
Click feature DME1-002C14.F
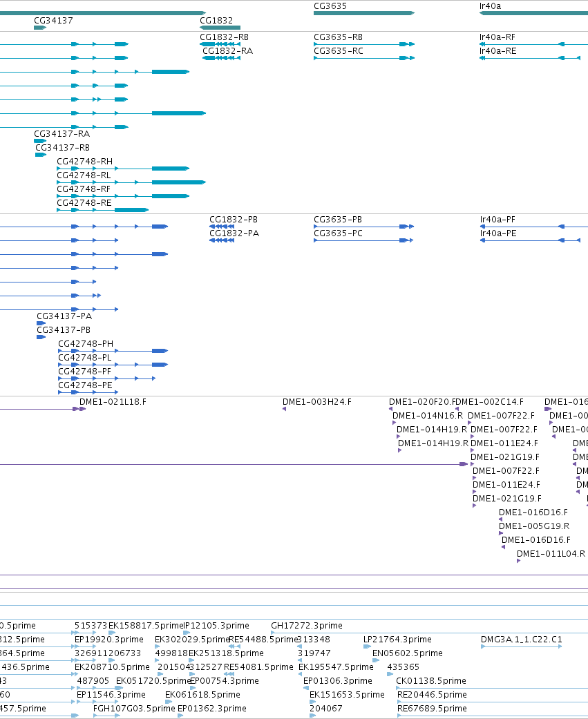coord(489,402)
